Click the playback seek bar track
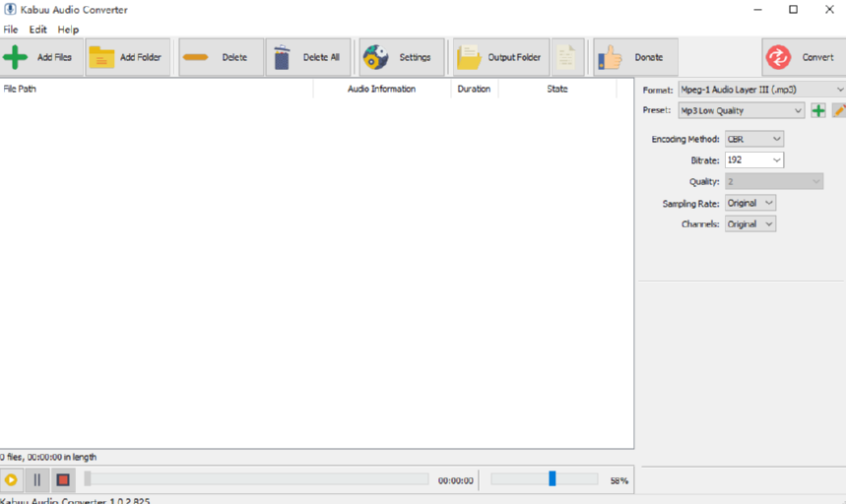 pos(257,479)
